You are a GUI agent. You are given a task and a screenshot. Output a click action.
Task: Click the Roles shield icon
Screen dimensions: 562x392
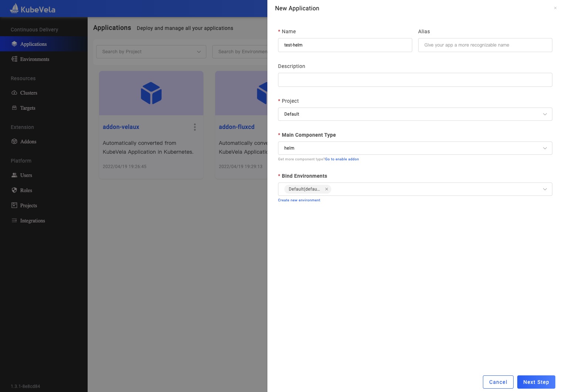click(14, 190)
